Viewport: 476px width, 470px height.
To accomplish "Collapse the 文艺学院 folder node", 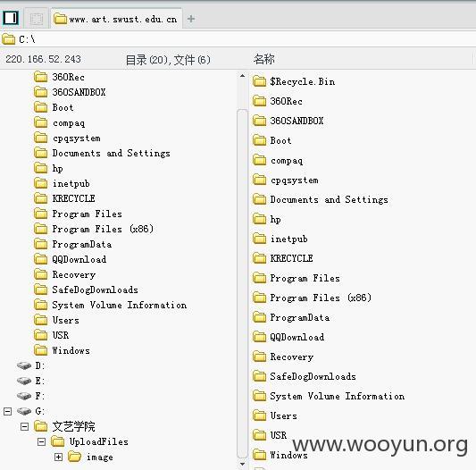I will [x=25, y=426].
